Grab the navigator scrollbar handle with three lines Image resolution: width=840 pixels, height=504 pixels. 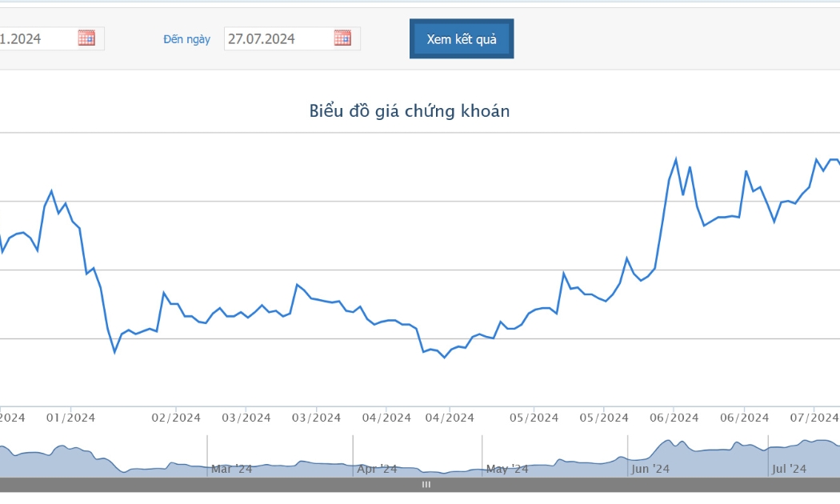pos(426,485)
